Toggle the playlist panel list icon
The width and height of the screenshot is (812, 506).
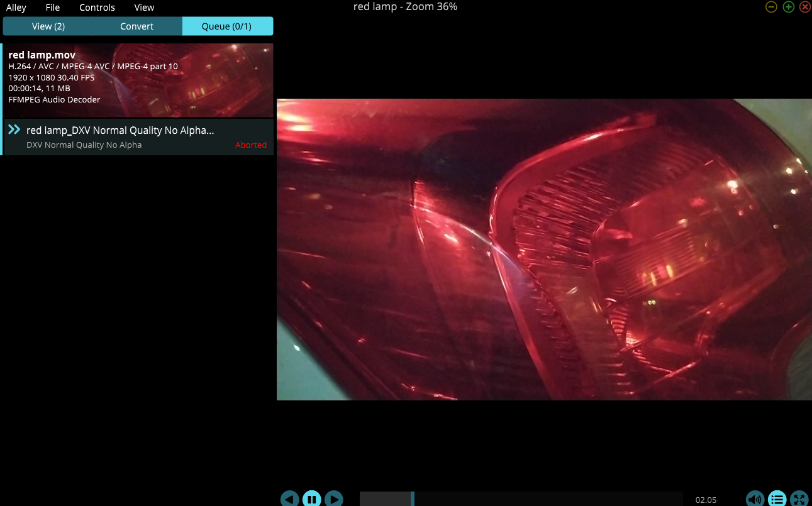777,499
